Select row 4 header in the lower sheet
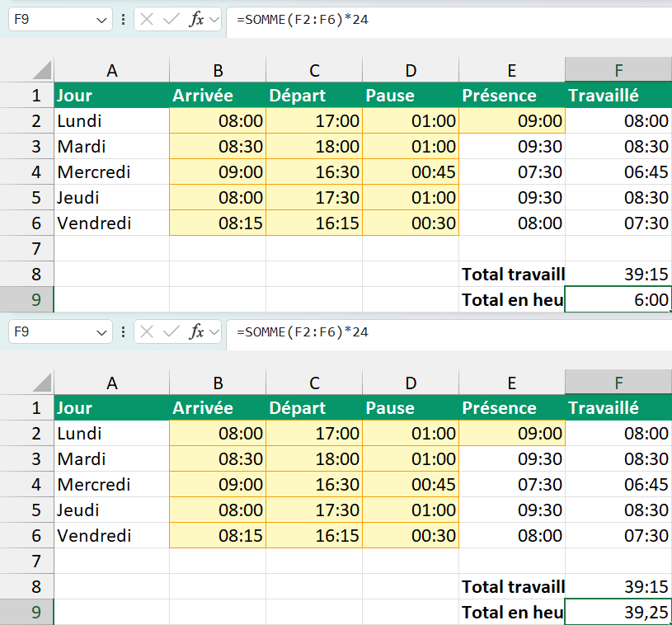The height and width of the screenshot is (625, 672). pos(26,484)
